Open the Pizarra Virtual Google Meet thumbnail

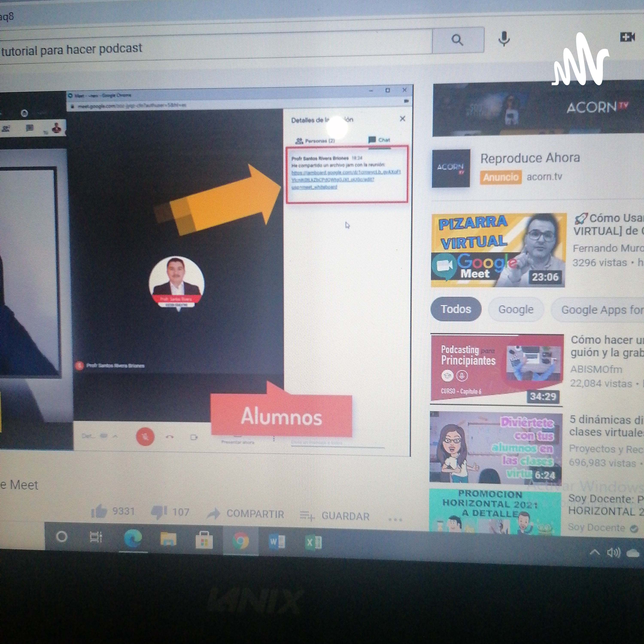[x=498, y=250]
